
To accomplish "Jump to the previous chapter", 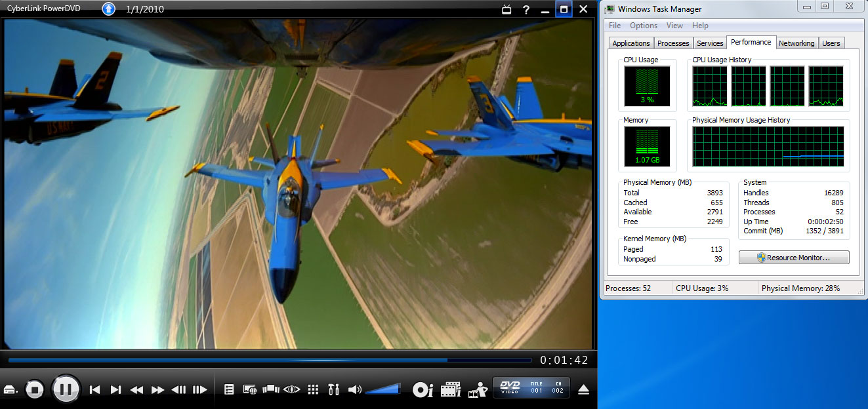I will 94,390.
